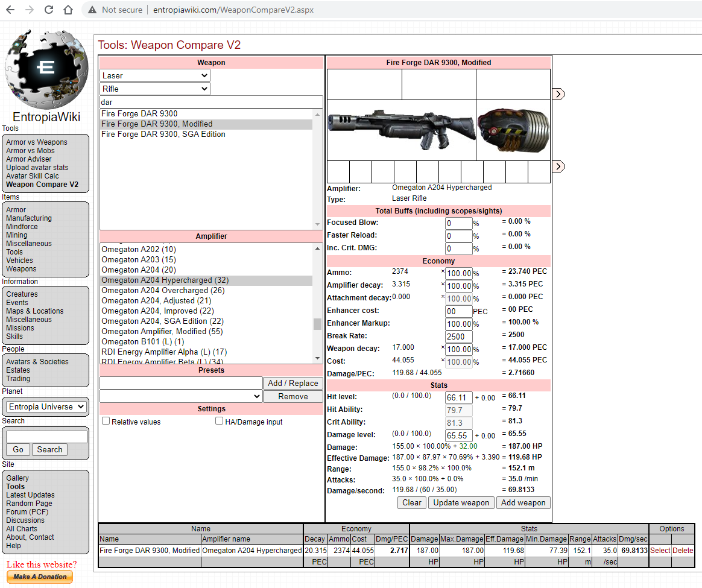Select Fire Forge DAR 9300 in weapon list

point(206,114)
